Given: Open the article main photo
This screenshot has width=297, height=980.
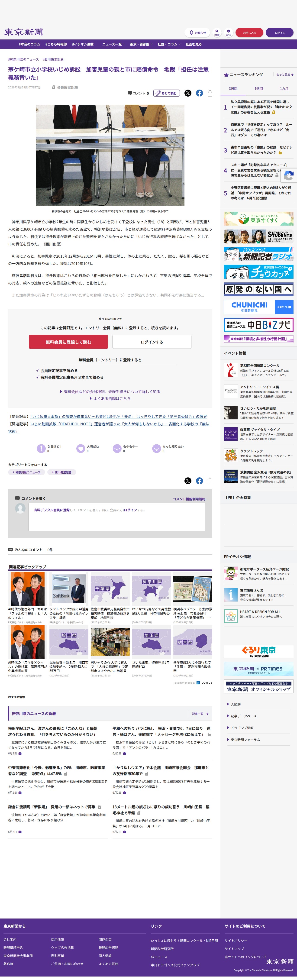Looking at the screenshot, I should pos(110,155).
